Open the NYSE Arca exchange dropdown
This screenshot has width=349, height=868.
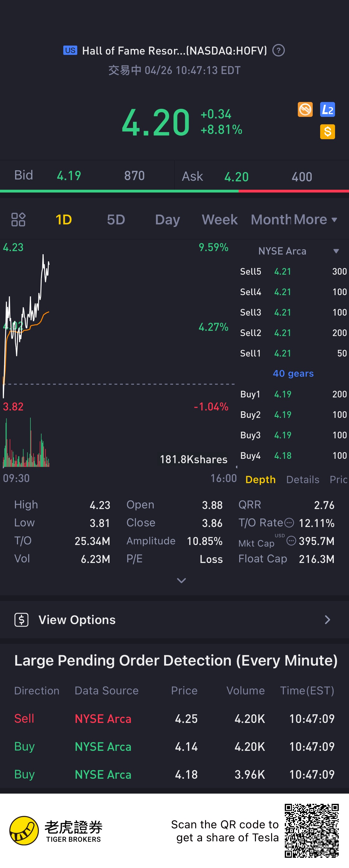point(298,251)
